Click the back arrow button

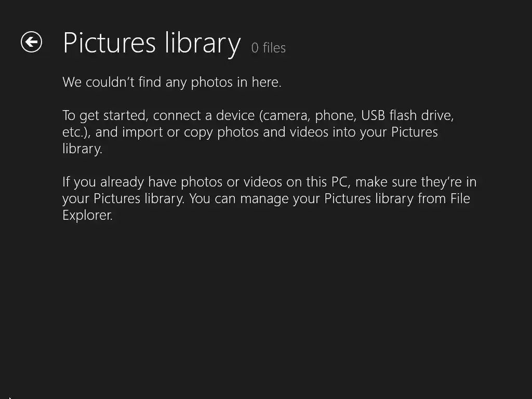point(31,42)
